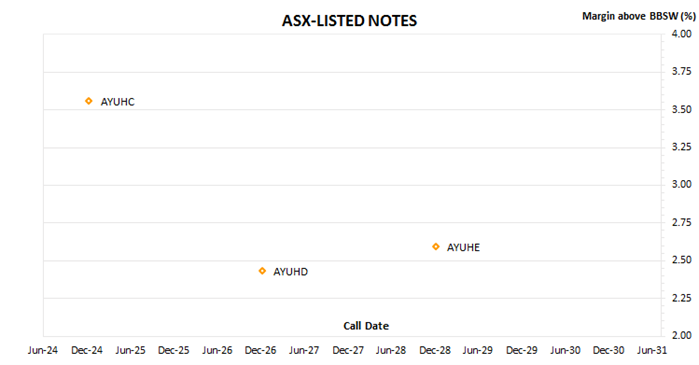
Task: Click the 4.00 y-axis label
Action: [682, 34]
